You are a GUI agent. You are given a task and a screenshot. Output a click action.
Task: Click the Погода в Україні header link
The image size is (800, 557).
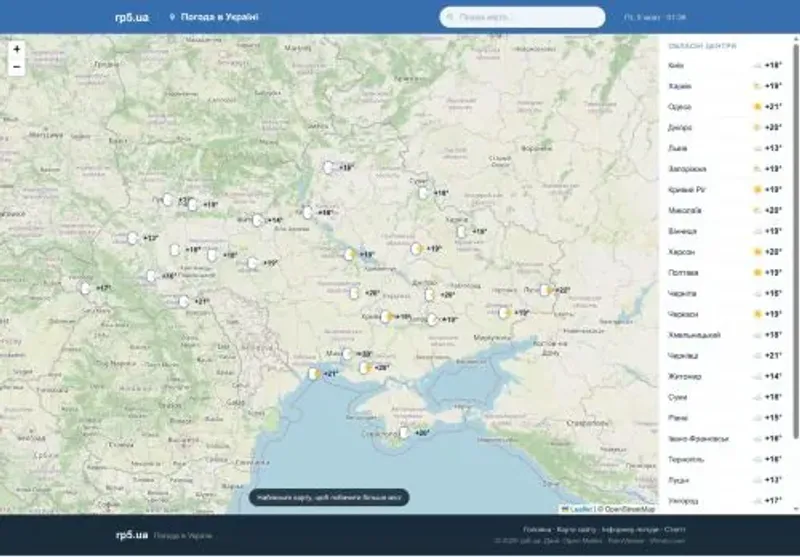pyautogui.click(x=214, y=17)
